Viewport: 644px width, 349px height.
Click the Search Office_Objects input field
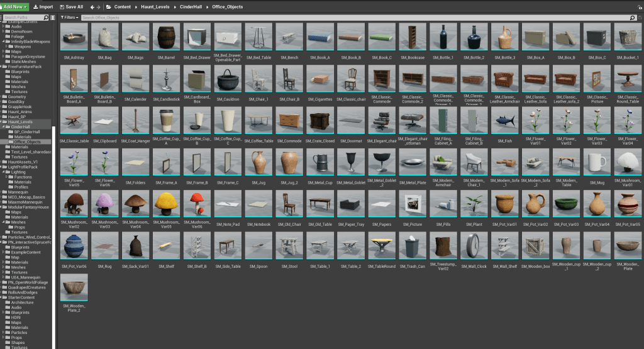(x=352, y=18)
